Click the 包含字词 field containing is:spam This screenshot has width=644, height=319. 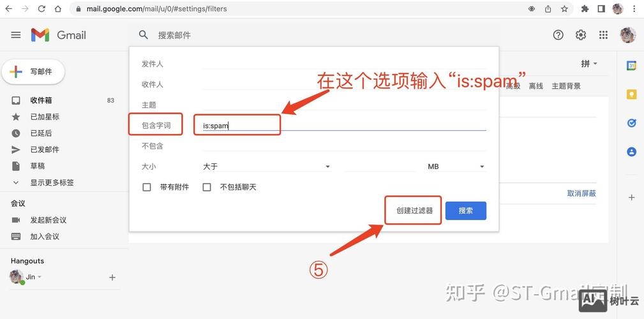tap(344, 125)
